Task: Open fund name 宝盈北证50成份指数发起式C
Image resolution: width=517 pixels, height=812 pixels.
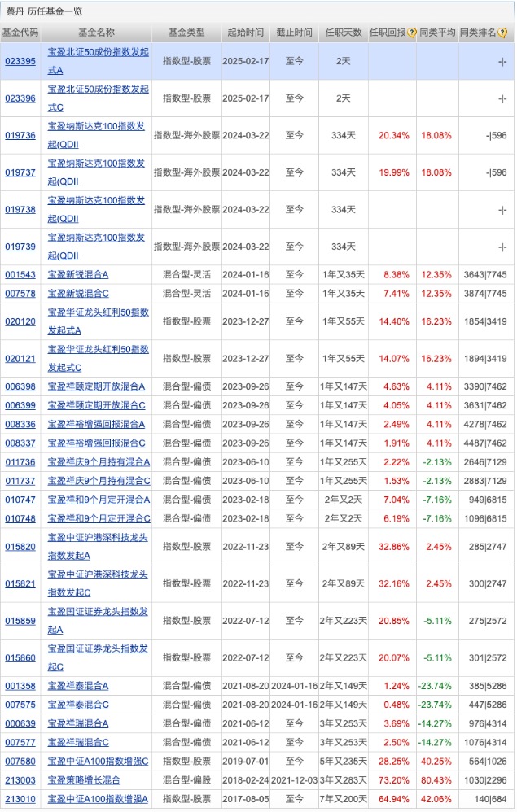Action: (98, 98)
